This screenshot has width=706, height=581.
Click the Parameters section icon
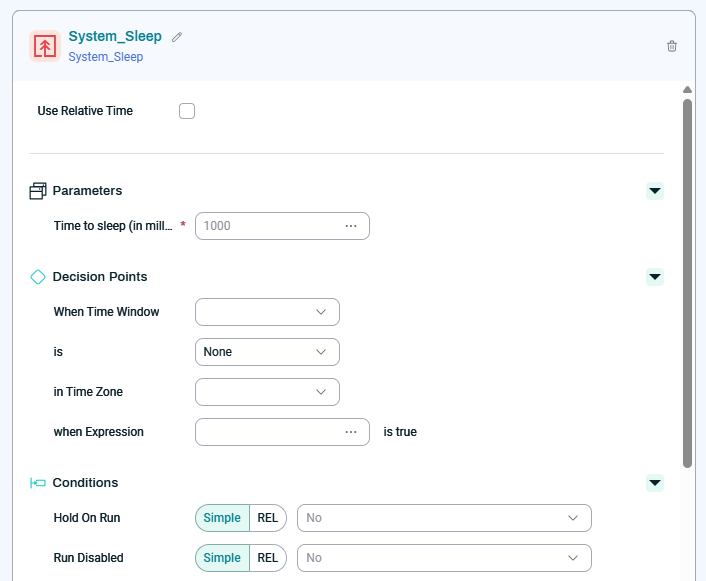[x=38, y=191]
